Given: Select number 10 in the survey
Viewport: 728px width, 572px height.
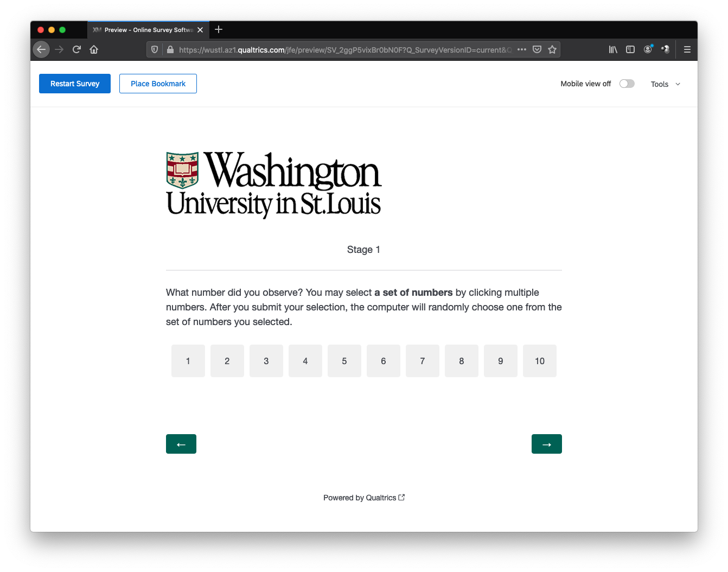Looking at the screenshot, I should point(540,361).
